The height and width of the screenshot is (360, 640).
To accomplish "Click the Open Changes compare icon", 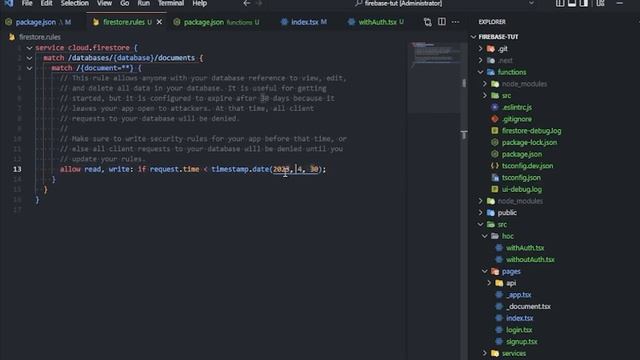I will [x=427, y=22].
